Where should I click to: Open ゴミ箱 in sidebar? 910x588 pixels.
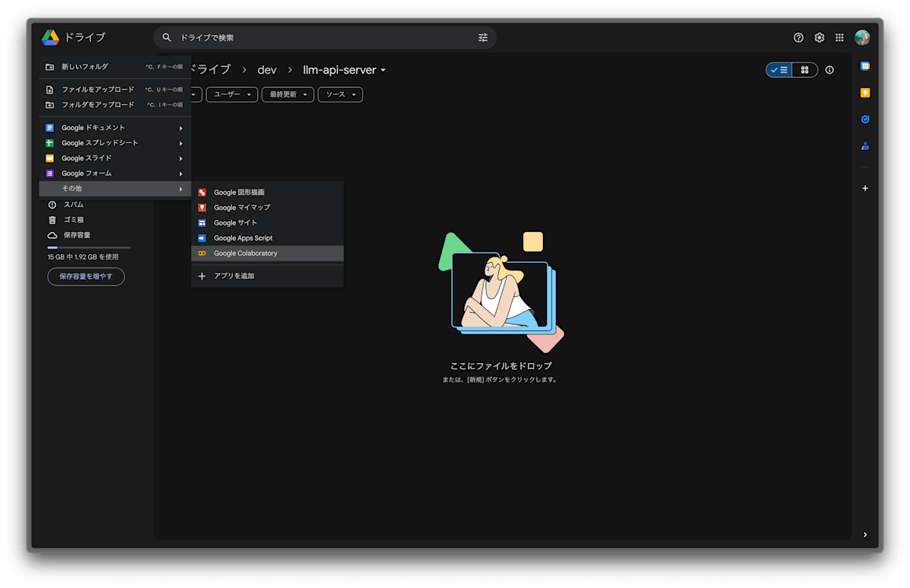pos(74,220)
